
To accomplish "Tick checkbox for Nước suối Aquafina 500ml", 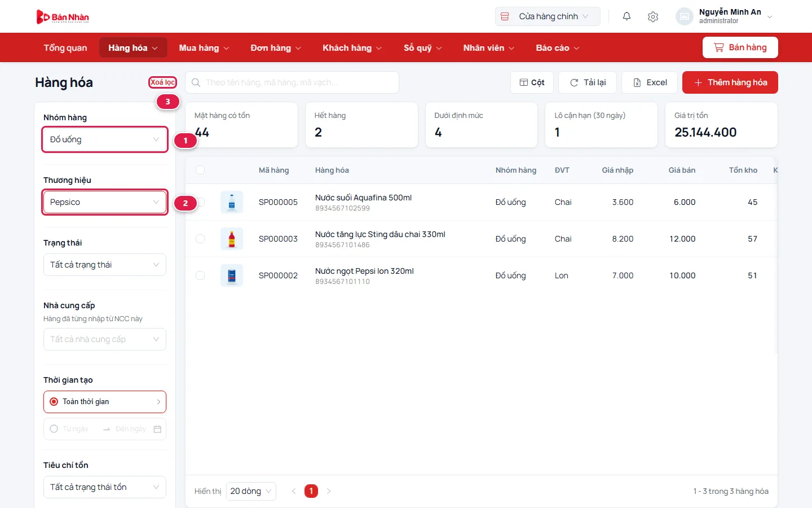I will [200, 202].
